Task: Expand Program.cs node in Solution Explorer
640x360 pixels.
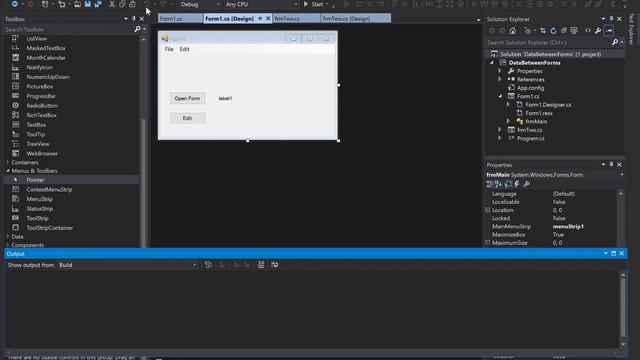Action: 500,138
